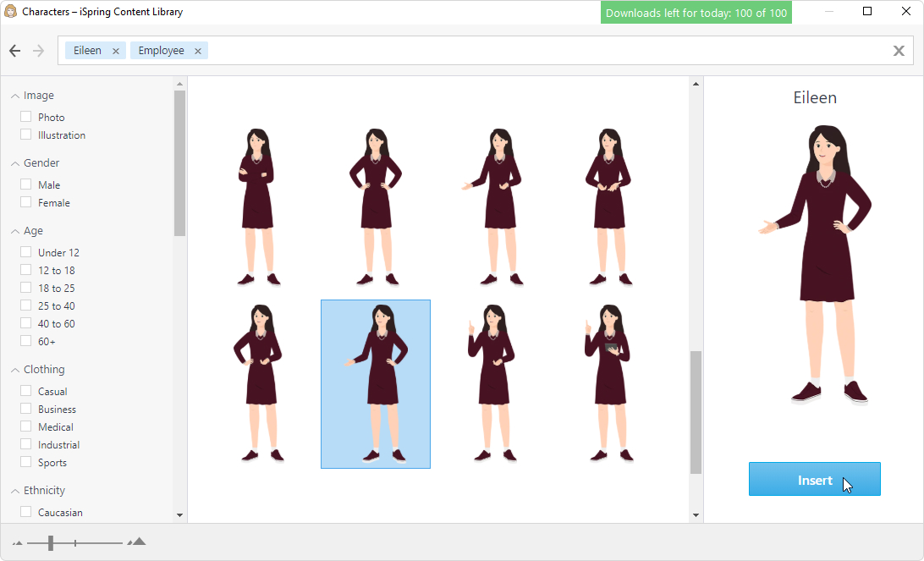Click the iSpring app icon in the title bar
The width and height of the screenshot is (924, 561).
point(11,11)
